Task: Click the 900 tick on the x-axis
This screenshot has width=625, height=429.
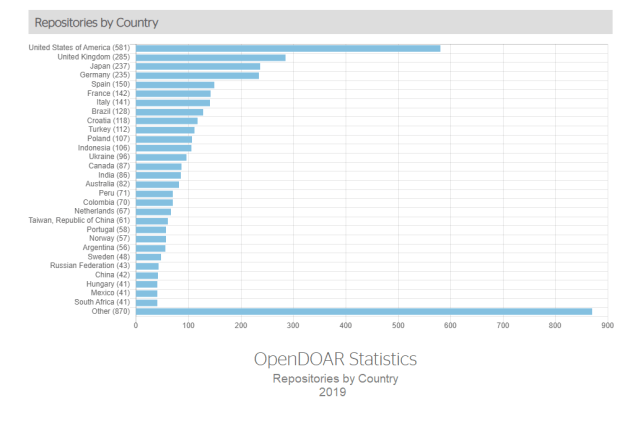Action: coord(607,325)
